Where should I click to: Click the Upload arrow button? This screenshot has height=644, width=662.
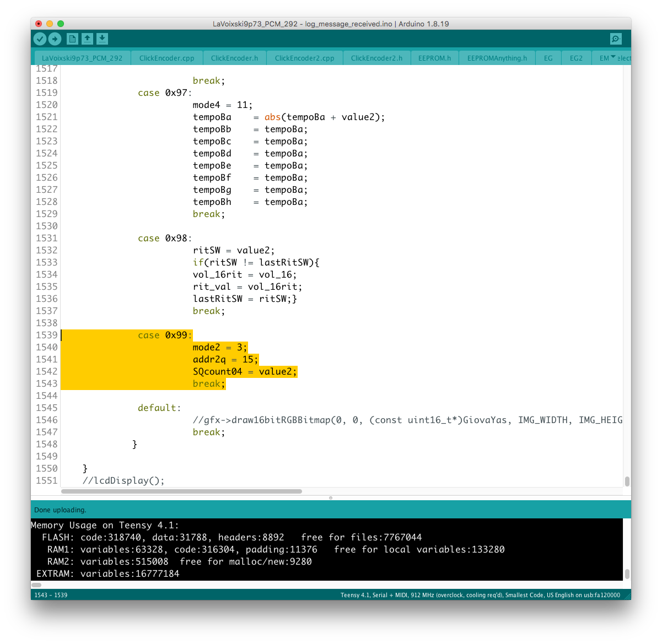pyautogui.click(x=55, y=39)
